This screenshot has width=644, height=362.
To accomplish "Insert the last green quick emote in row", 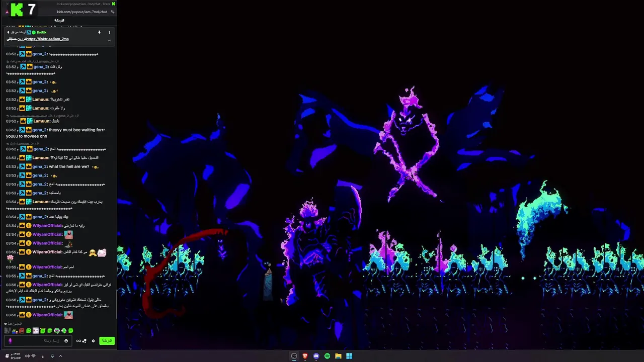I will [71, 330].
